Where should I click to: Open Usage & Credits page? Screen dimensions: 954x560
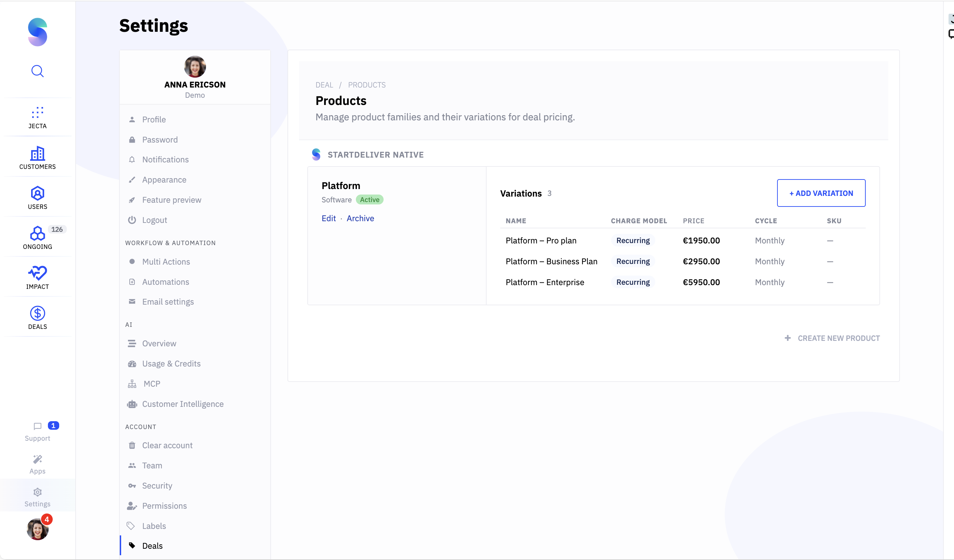(x=171, y=363)
